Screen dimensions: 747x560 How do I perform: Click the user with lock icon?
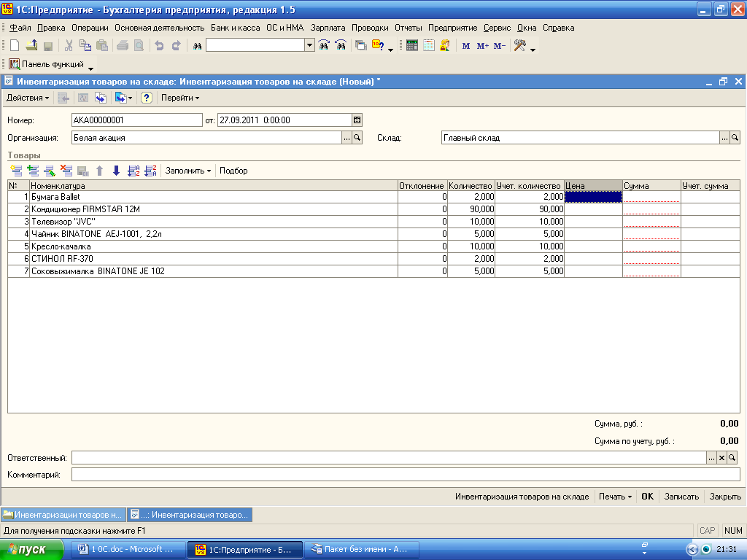point(445,46)
